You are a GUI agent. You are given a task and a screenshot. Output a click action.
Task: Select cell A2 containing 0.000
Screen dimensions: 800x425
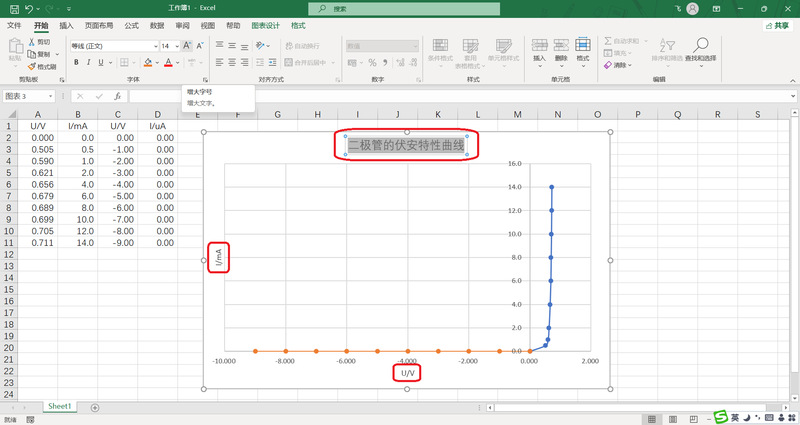click(38, 138)
